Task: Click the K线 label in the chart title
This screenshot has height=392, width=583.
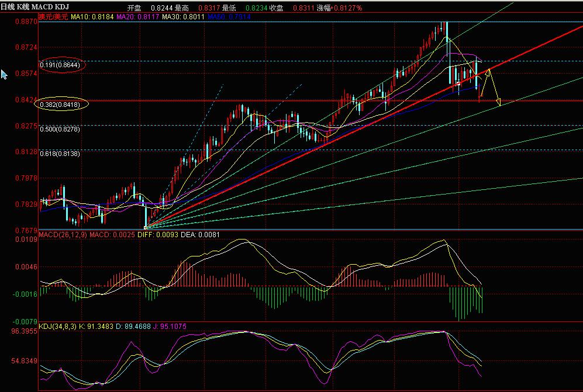Action: click(x=23, y=6)
